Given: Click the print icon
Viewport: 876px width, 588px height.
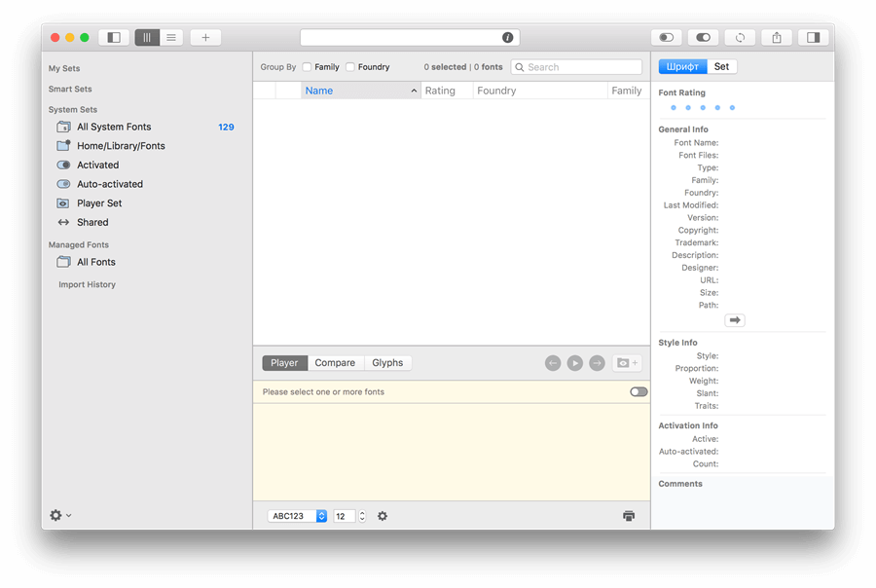Looking at the screenshot, I should click(629, 516).
